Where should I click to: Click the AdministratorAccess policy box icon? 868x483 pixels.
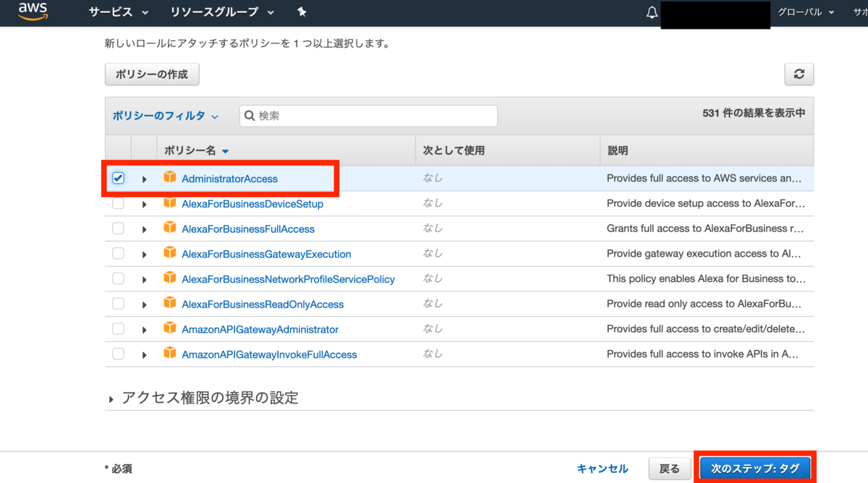[x=170, y=177]
